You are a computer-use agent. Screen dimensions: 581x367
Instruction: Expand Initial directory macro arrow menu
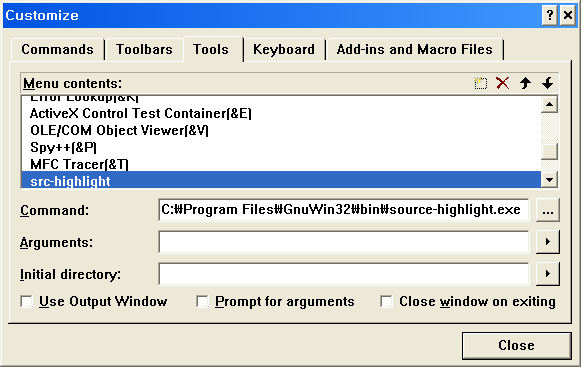point(548,274)
